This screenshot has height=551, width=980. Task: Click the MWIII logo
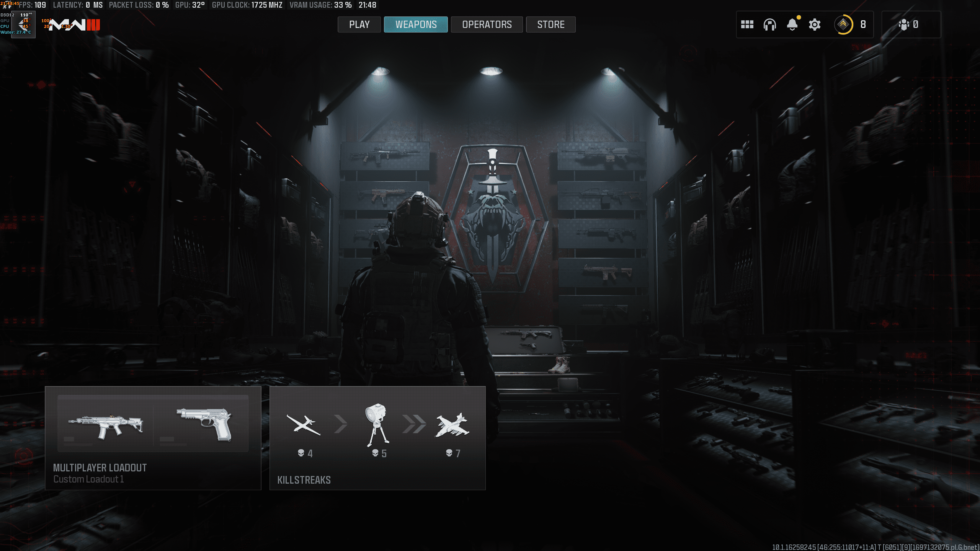point(75,25)
